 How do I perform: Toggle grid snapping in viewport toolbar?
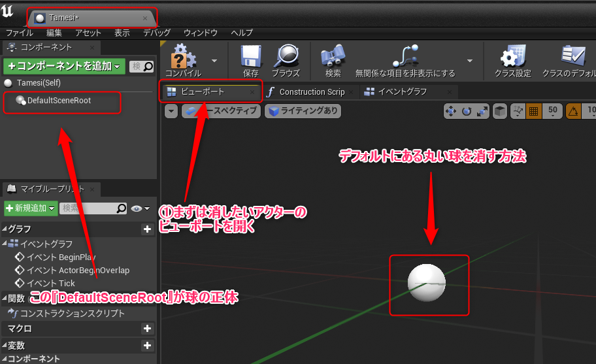(533, 111)
